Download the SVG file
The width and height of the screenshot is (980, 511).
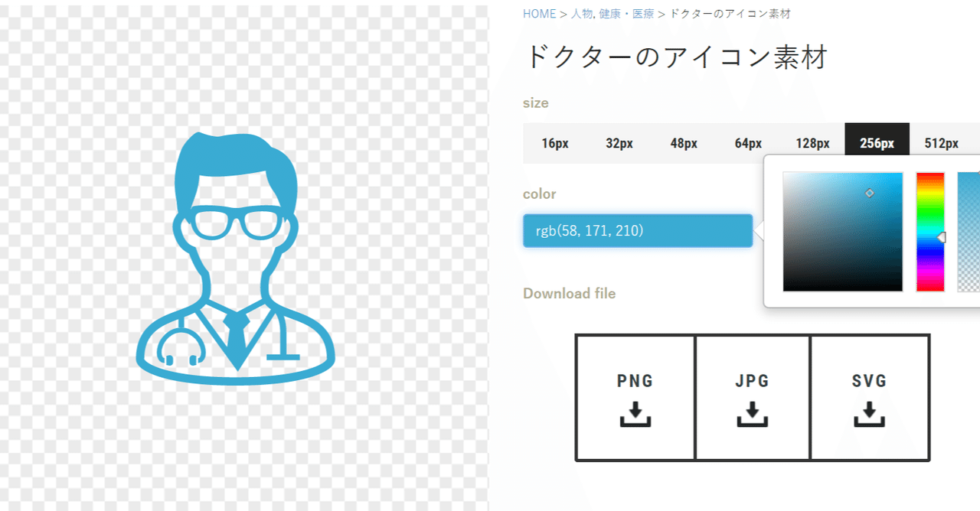pyautogui.click(x=870, y=398)
